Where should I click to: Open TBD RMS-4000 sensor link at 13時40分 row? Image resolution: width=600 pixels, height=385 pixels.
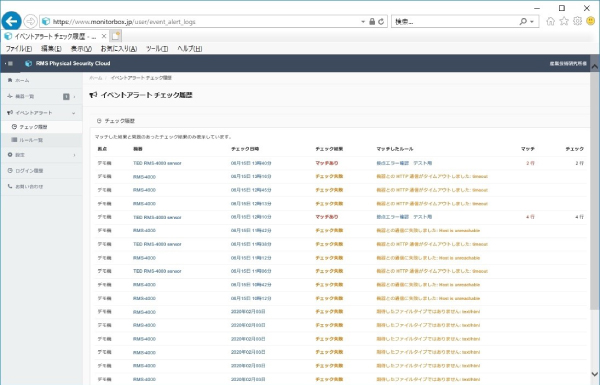coord(157,163)
